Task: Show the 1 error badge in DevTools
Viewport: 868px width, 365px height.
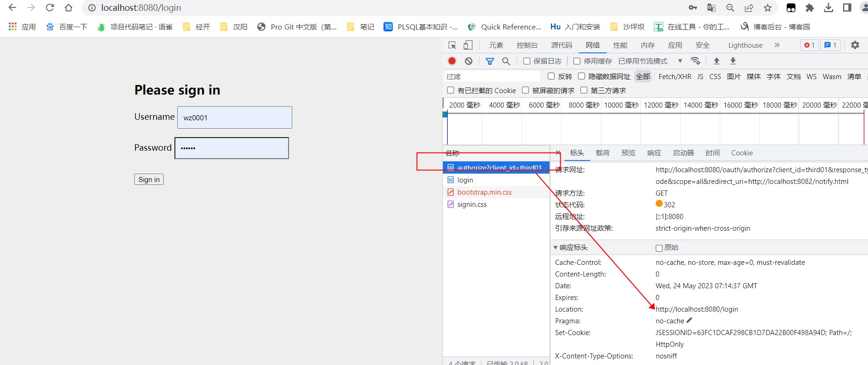Action: (810, 45)
